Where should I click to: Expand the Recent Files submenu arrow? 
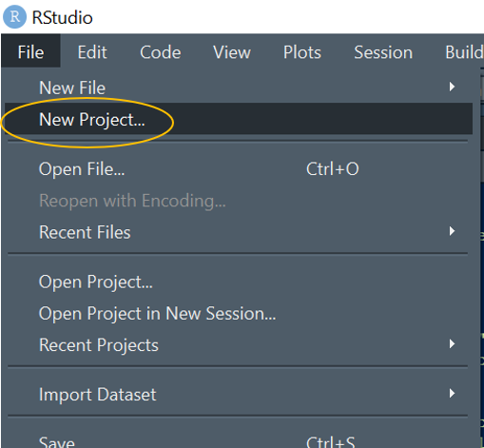[x=452, y=231]
